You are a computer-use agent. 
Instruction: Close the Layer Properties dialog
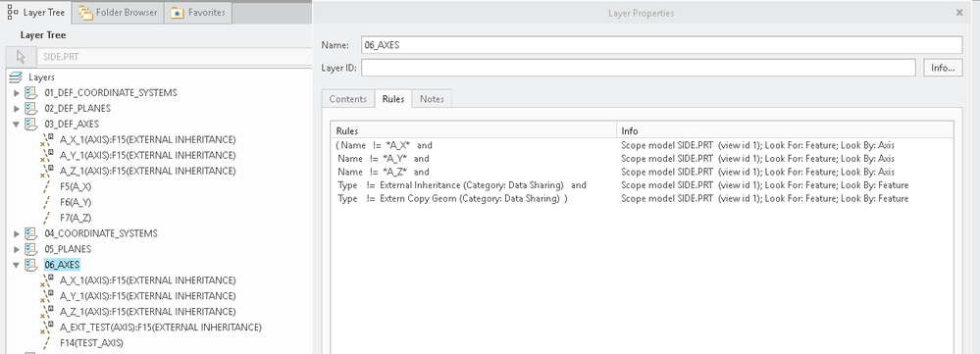pos(959,13)
